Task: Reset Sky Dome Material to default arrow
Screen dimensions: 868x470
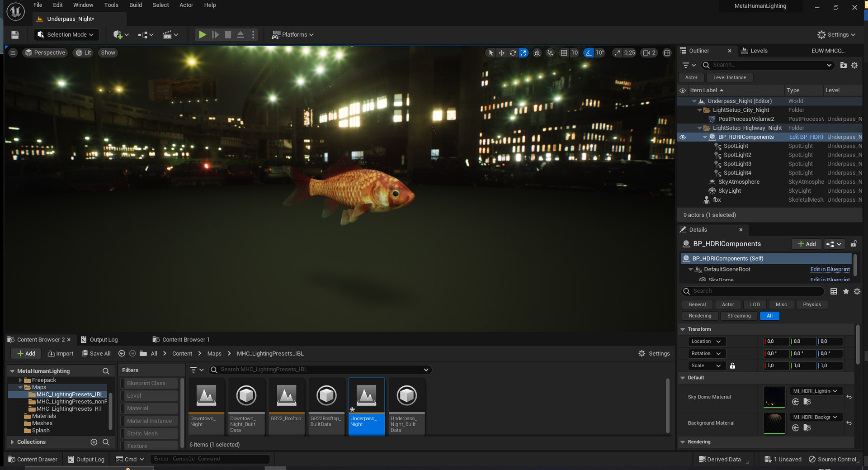Action: (x=849, y=397)
